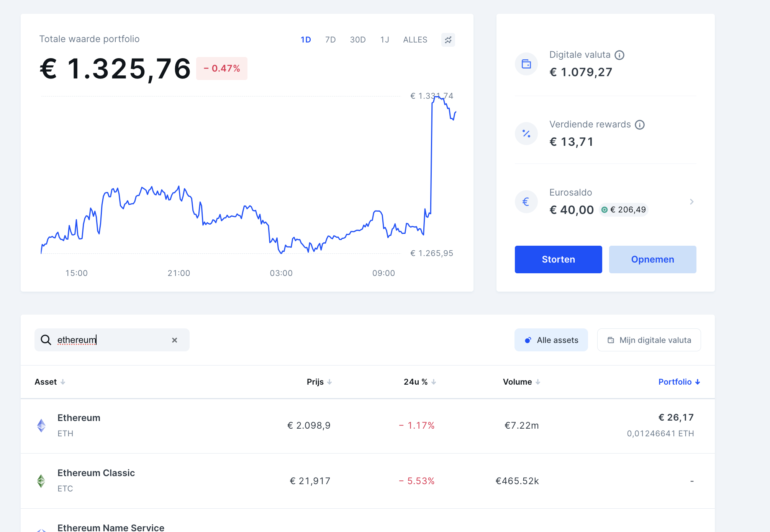Click the euro sign Eurosaldo icon
Screen dimensions: 770x532
526,202
